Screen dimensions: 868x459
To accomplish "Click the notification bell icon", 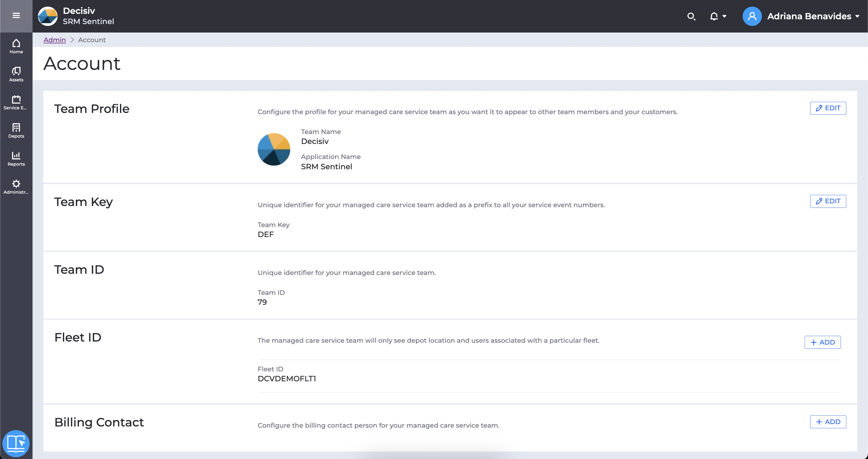I will 714,16.
